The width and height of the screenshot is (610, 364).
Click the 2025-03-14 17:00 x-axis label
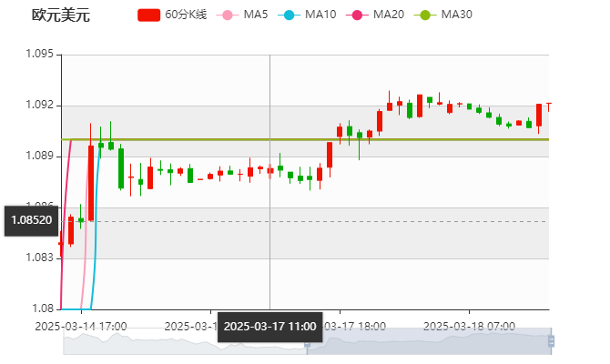pos(81,325)
